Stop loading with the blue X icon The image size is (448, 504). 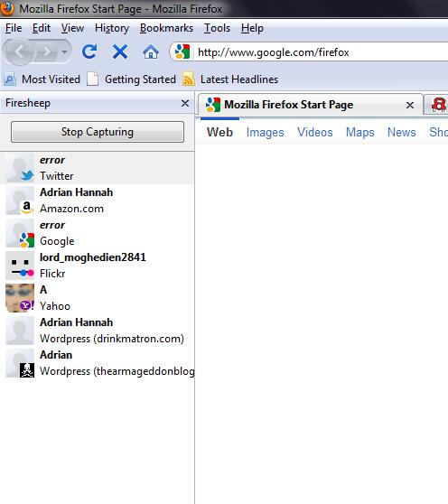(x=120, y=51)
